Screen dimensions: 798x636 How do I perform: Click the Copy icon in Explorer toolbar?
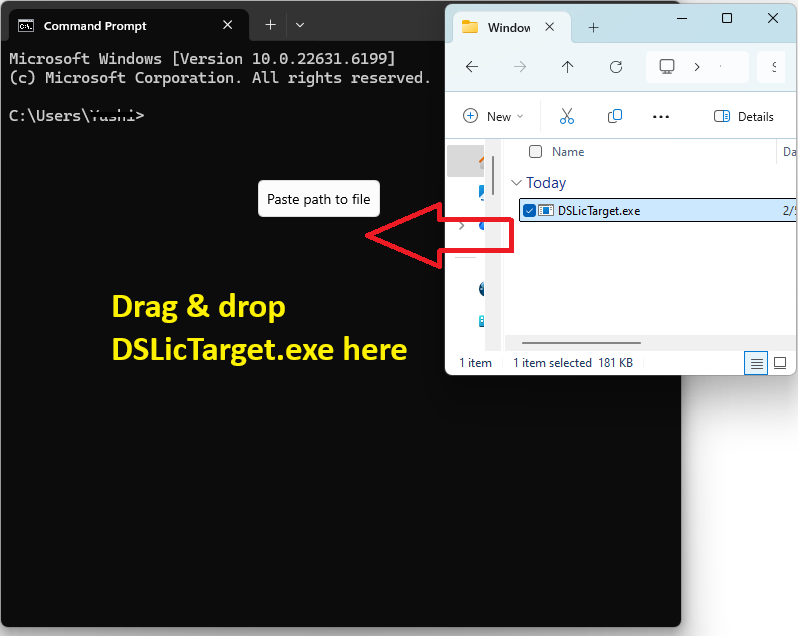coord(615,117)
